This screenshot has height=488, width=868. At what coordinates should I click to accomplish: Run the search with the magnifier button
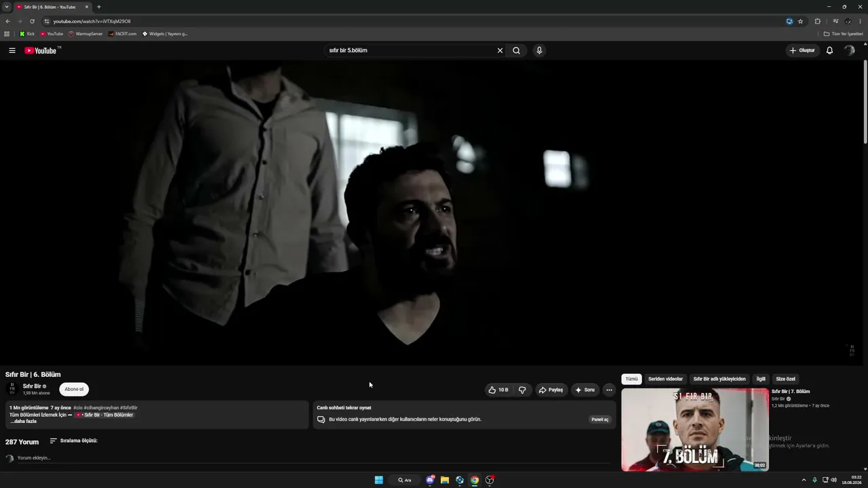517,50
